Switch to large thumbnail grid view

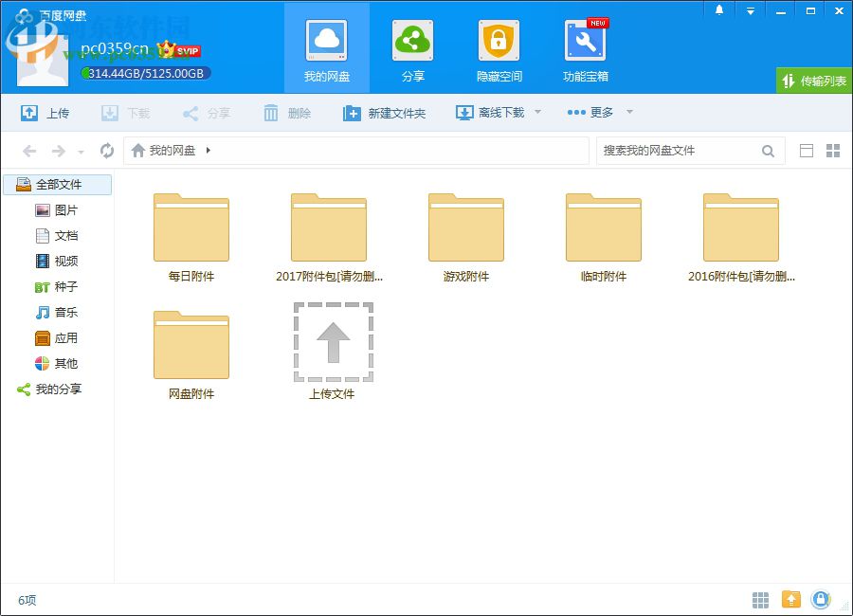click(x=833, y=151)
